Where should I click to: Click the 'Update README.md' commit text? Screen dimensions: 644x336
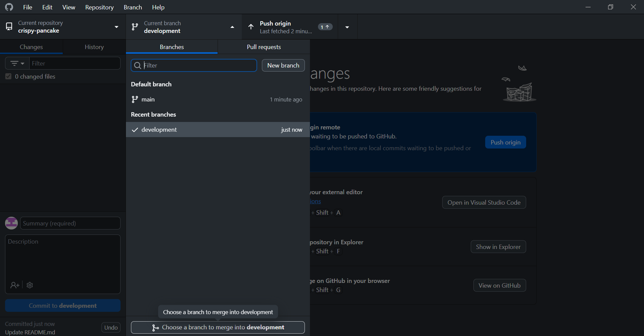click(30, 332)
